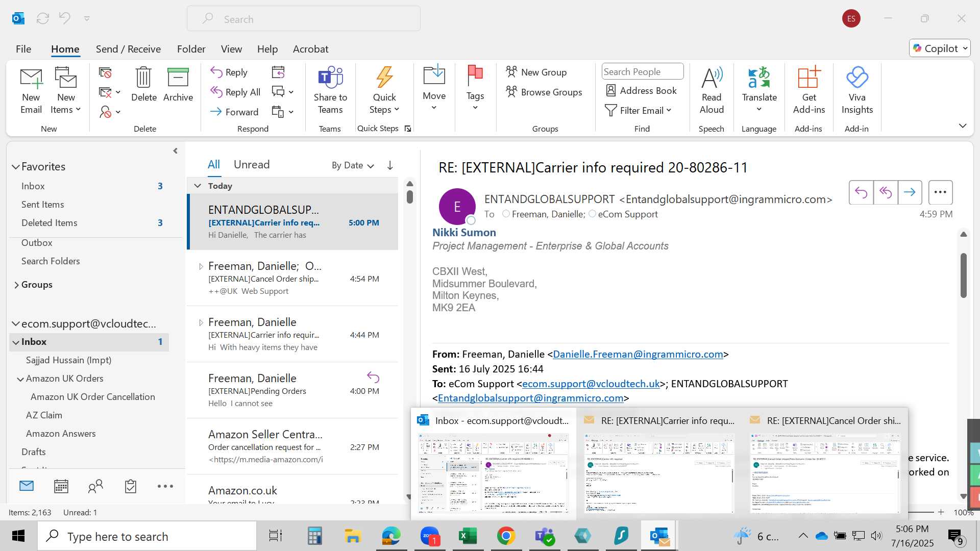Switch to the View tab
980x551 pixels.
click(231, 49)
